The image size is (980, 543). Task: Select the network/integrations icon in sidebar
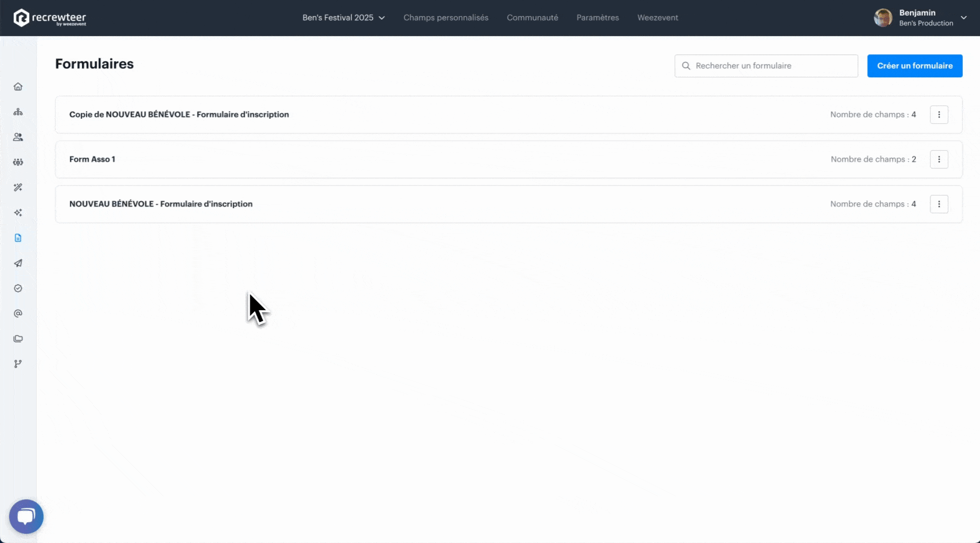[x=18, y=363]
